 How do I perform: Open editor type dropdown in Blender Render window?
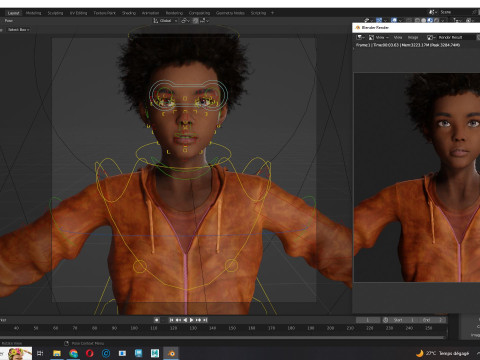pyautogui.click(x=360, y=37)
